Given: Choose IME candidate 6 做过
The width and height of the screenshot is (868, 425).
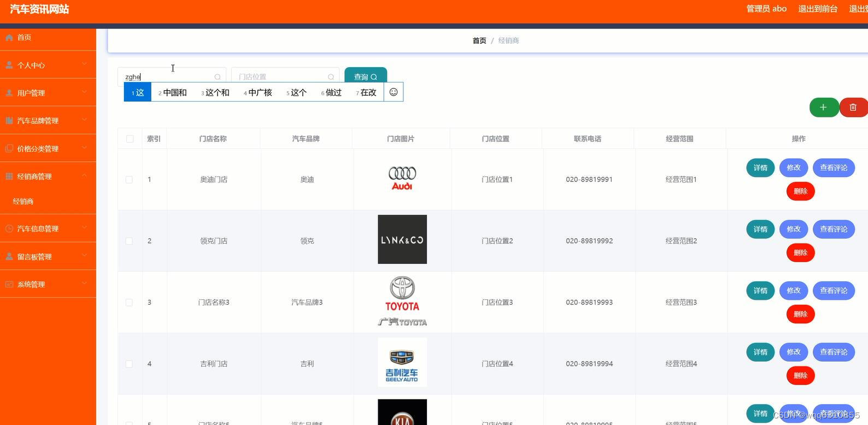Looking at the screenshot, I should (331, 92).
